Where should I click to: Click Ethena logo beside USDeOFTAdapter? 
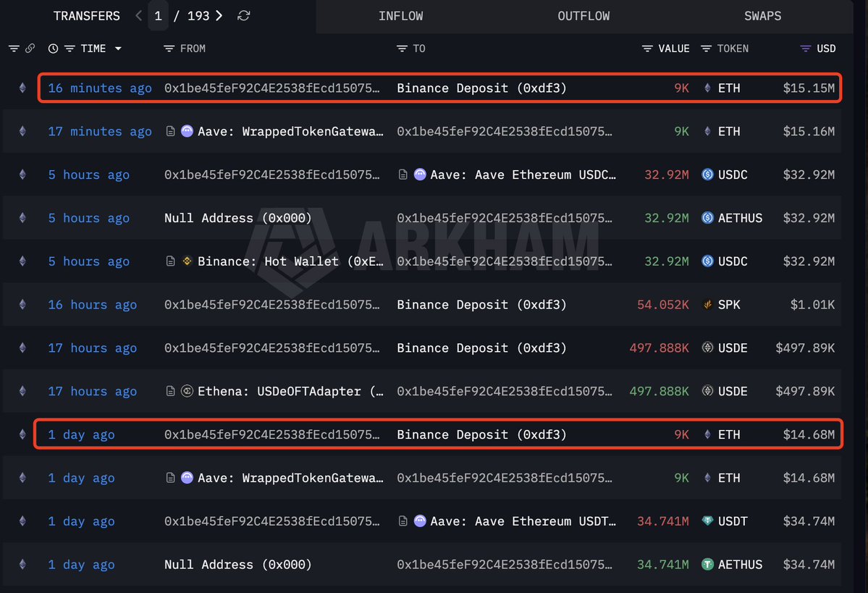(187, 391)
